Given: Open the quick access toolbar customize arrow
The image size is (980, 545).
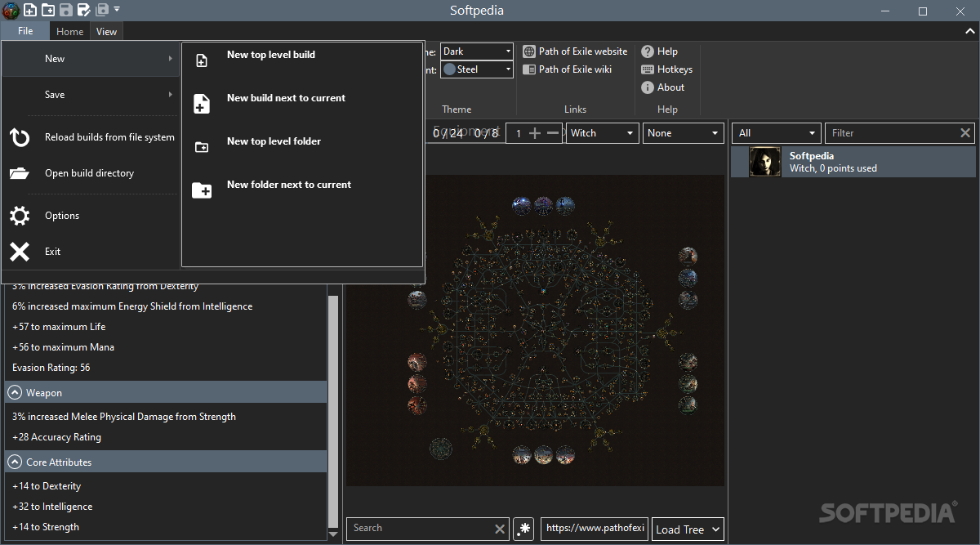Looking at the screenshot, I should click(x=117, y=9).
